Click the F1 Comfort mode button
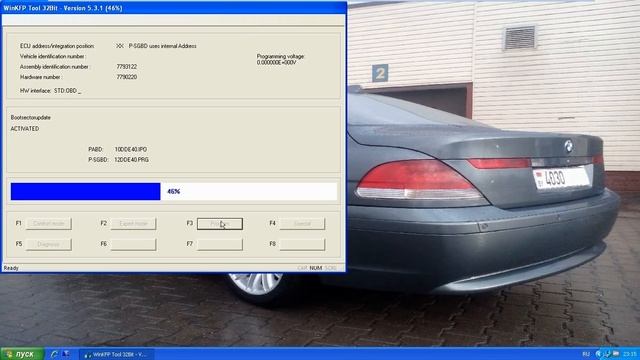This screenshot has height=360, width=640. pos(49,224)
